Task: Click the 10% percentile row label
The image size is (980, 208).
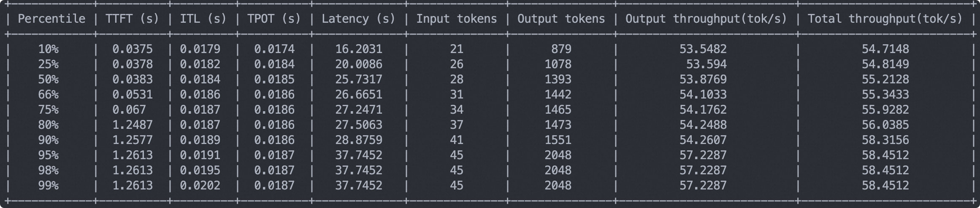Action: click(x=48, y=49)
